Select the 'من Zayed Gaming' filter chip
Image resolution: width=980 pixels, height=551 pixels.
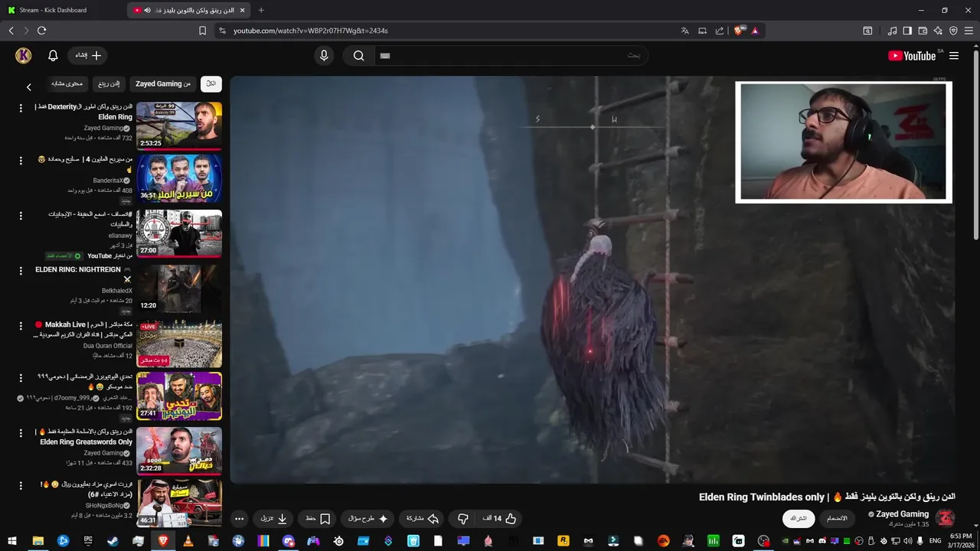pos(162,84)
